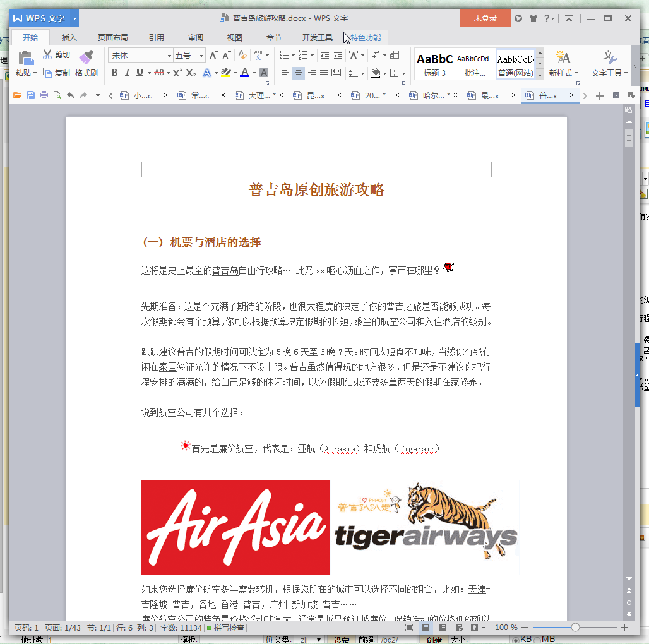Clear formatting with eraser icon

click(242, 55)
